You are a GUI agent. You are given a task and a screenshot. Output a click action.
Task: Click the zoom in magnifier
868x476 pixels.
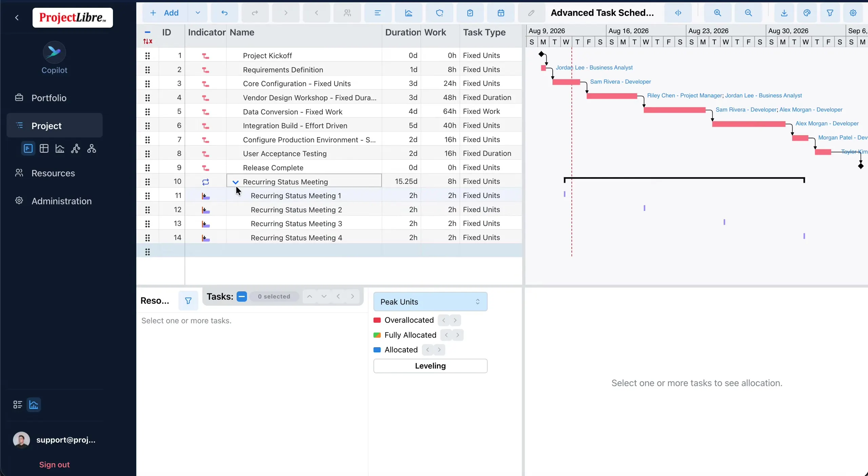(717, 13)
